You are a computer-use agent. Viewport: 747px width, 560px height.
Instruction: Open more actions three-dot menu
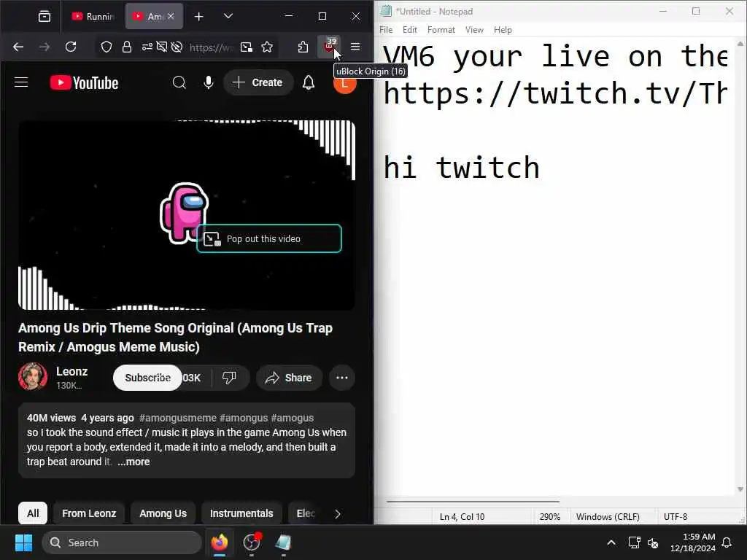342,378
